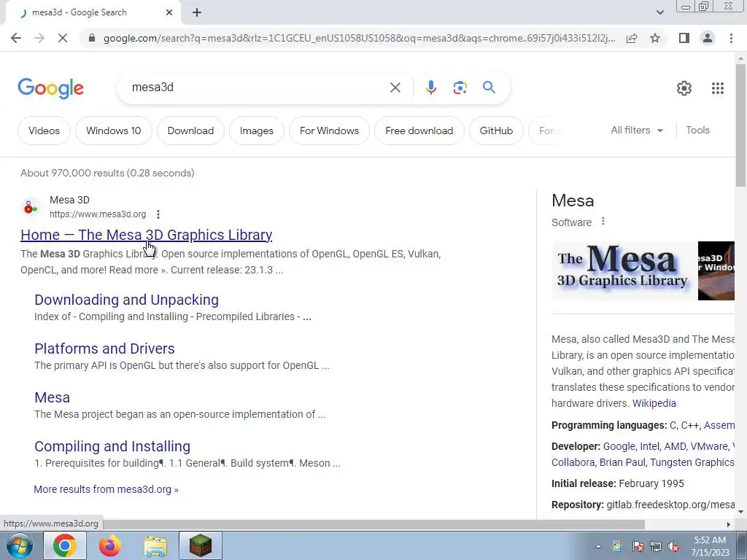
Task: Click the Google developer link
Action: tap(619, 446)
